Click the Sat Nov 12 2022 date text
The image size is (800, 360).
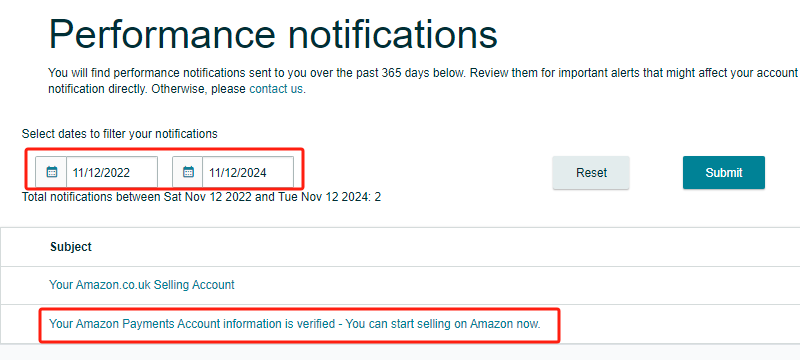point(208,197)
